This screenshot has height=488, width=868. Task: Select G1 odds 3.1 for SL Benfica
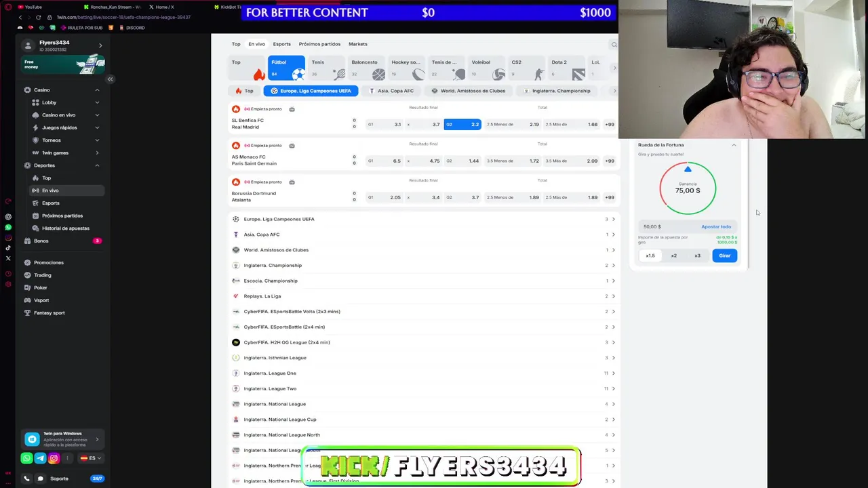[x=384, y=125]
